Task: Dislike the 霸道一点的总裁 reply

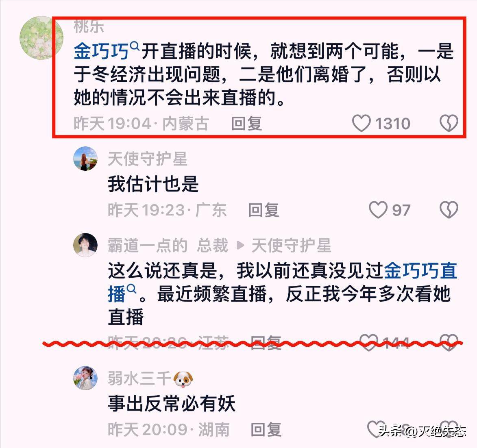Action: point(449,342)
